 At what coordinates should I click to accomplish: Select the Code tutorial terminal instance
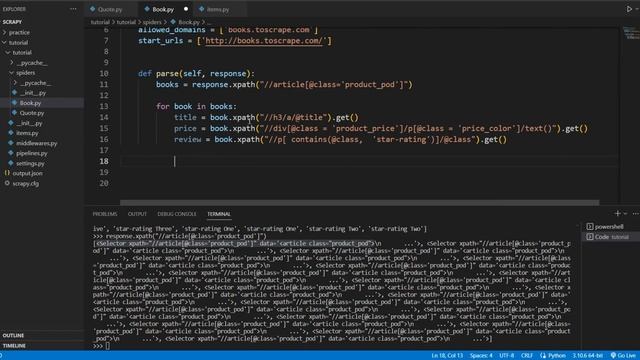pos(611,237)
